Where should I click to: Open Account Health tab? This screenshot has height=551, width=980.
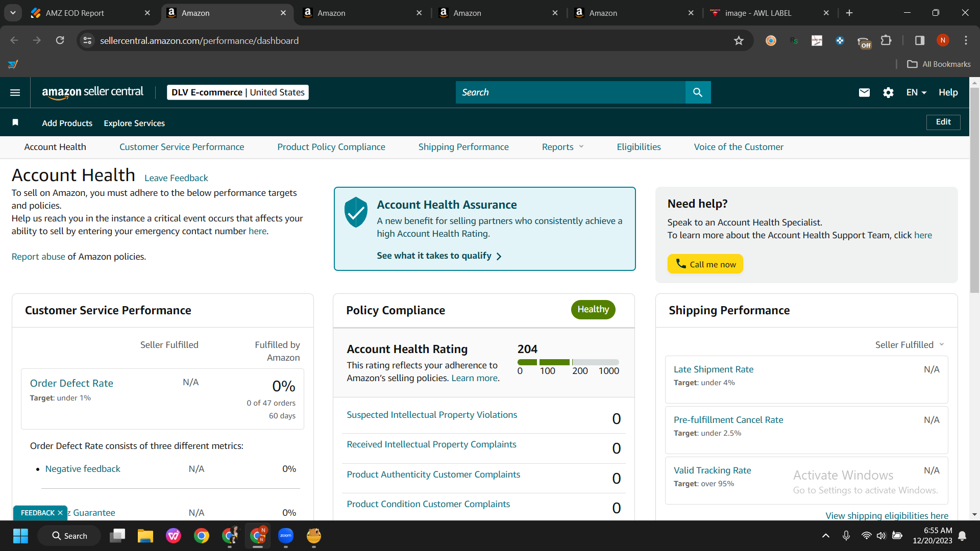[55, 147]
